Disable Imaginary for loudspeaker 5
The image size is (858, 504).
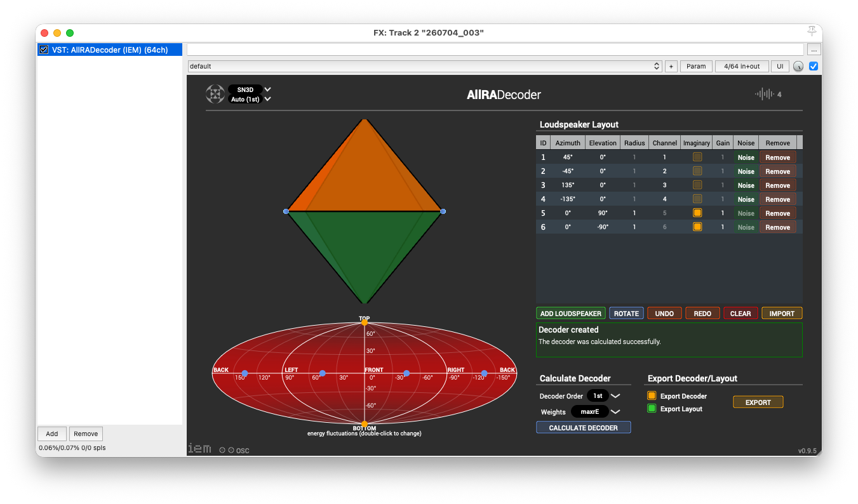click(x=697, y=213)
